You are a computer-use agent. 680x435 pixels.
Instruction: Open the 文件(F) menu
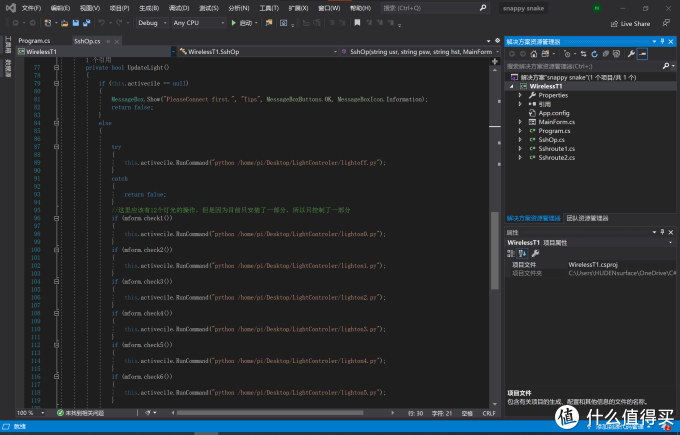tap(31, 8)
